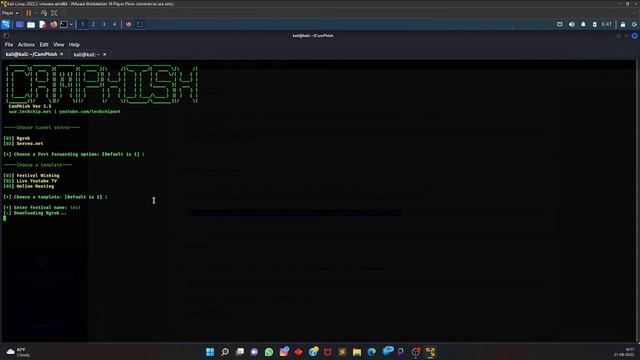Switch to workspace 1

coord(82,24)
